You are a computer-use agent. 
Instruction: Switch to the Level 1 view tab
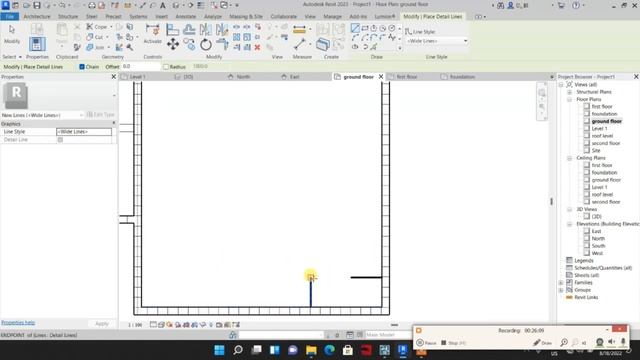(137, 77)
